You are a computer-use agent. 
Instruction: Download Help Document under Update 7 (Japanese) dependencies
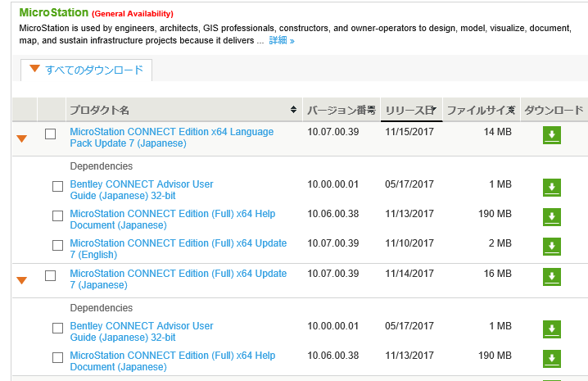point(552,359)
